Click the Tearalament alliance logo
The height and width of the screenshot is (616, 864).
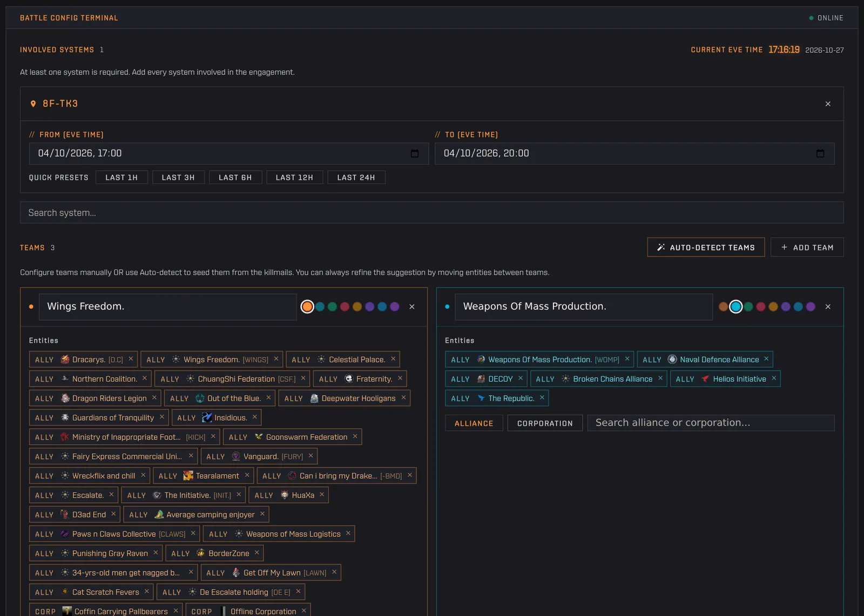[188, 476]
